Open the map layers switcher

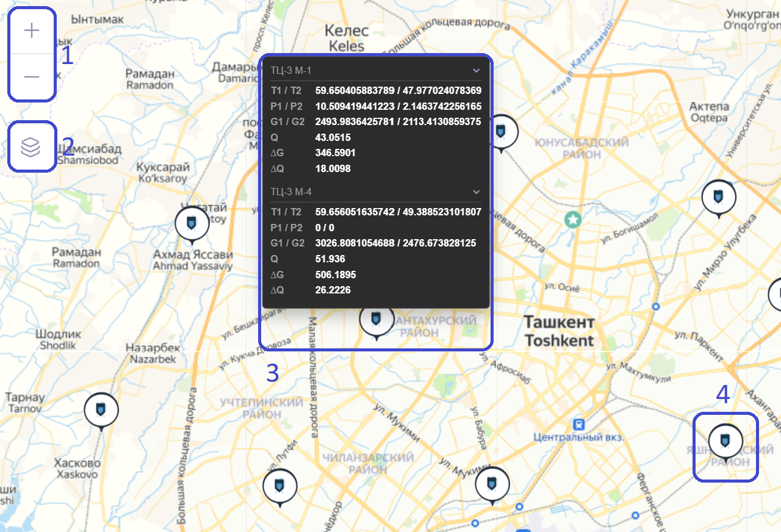point(31,147)
